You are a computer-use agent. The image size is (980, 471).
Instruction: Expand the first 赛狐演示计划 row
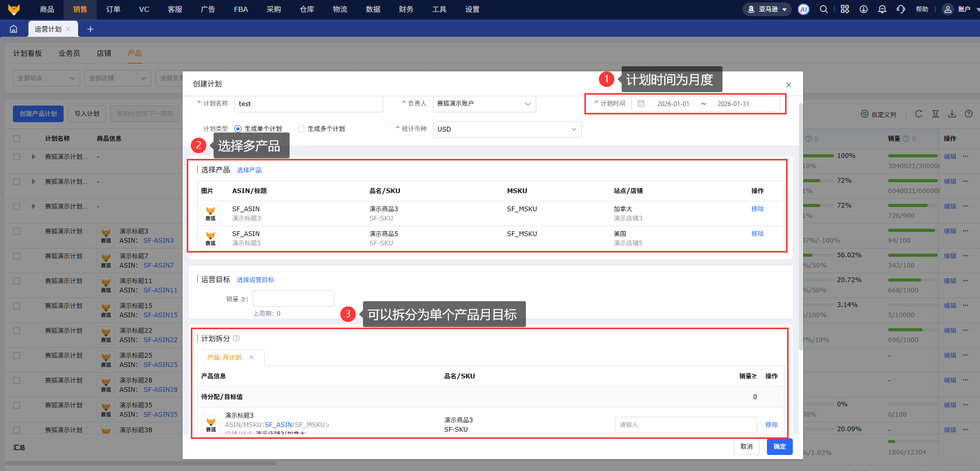[34, 156]
